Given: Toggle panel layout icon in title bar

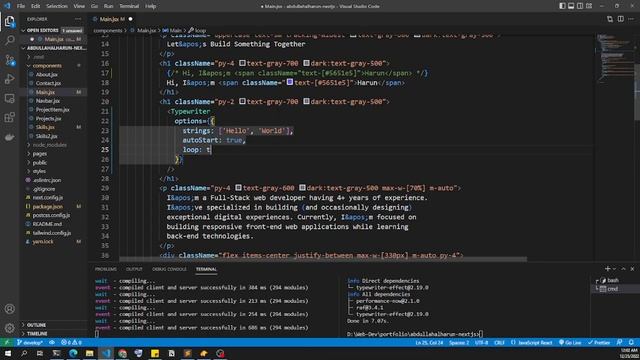Looking at the screenshot, I should [571, 6].
